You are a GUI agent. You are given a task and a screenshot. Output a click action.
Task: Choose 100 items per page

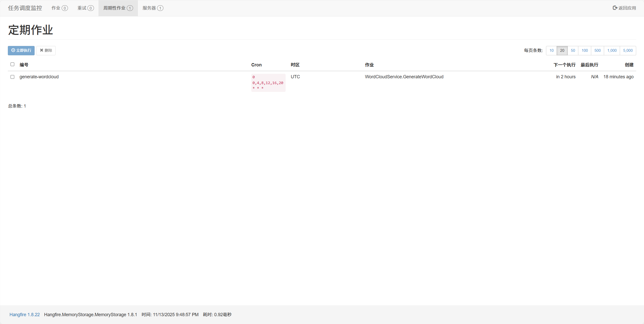(x=584, y=51)
